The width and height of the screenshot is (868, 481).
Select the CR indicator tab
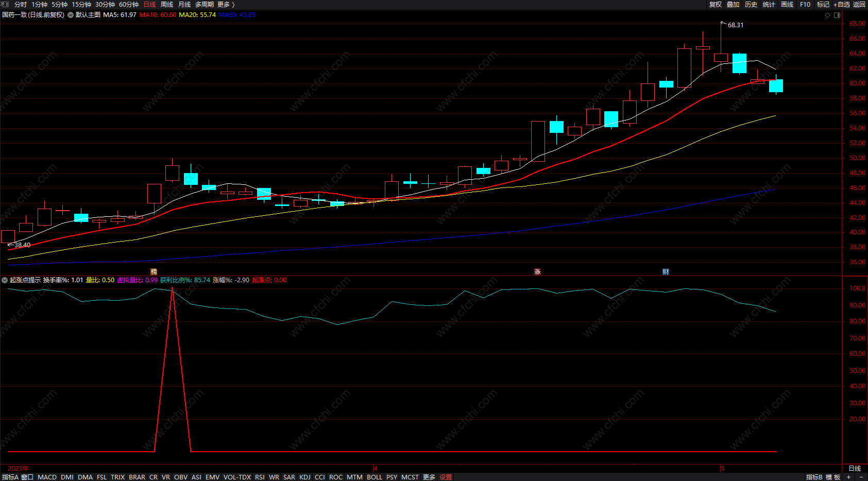pyautogui.click(x=154, y=477)
